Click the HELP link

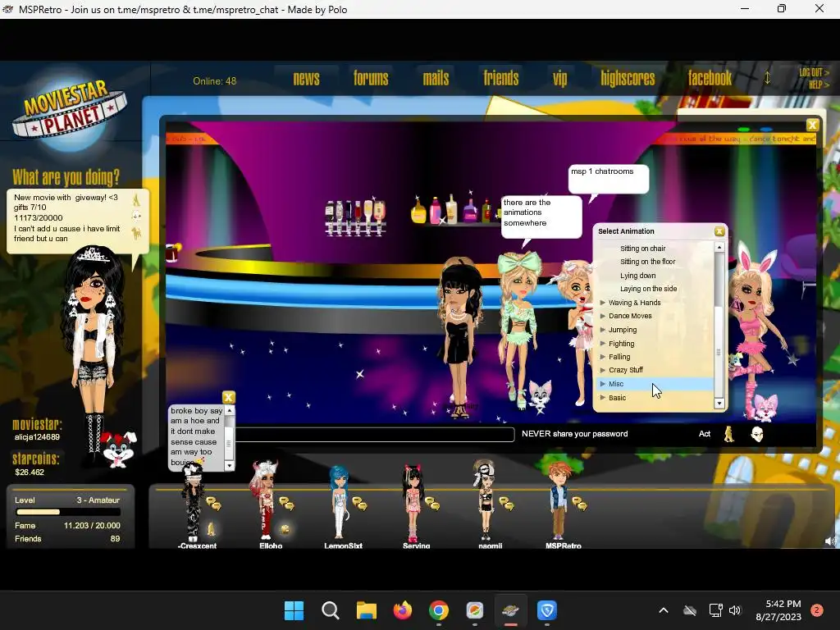(818, 84)
